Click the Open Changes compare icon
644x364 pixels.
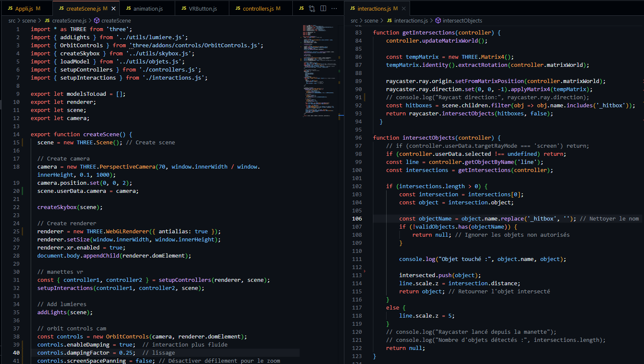tap(312, 9)
